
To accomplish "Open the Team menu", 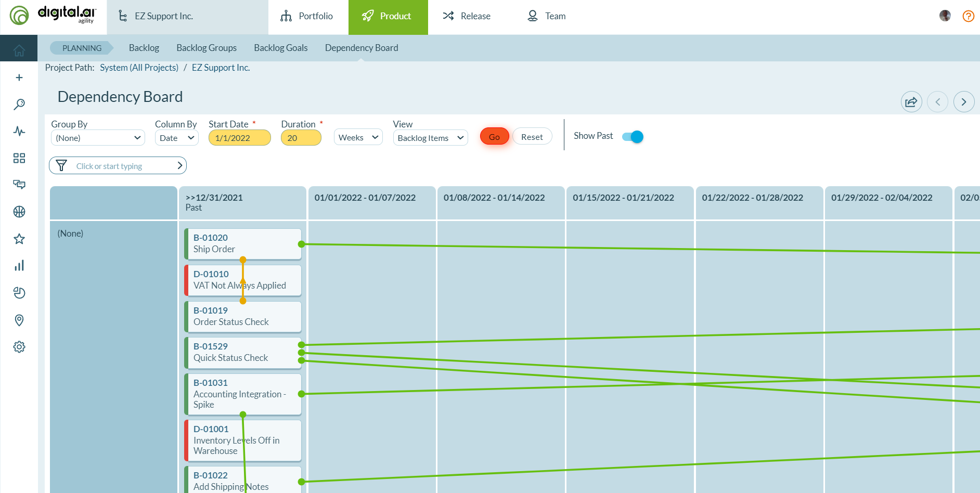I will tap(547, 16).
